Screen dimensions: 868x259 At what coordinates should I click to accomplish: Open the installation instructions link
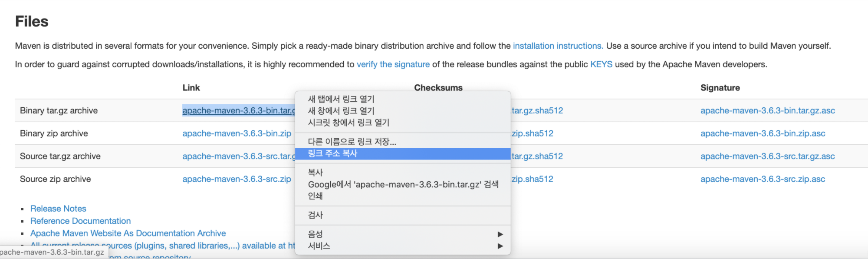pos(558,46)
